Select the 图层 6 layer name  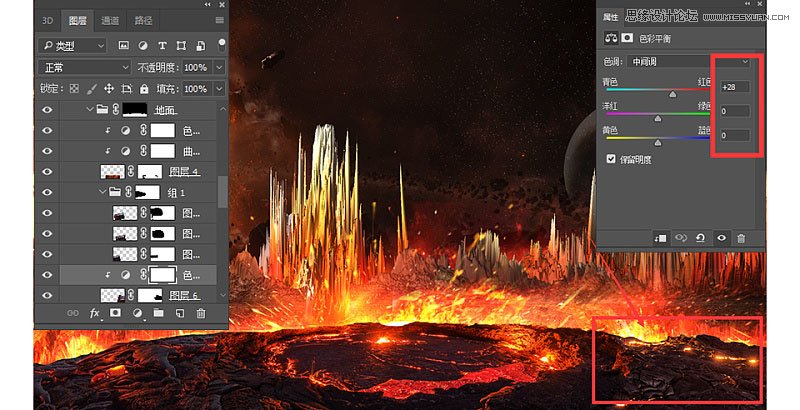pyautogui.click(x=184, y=295)
